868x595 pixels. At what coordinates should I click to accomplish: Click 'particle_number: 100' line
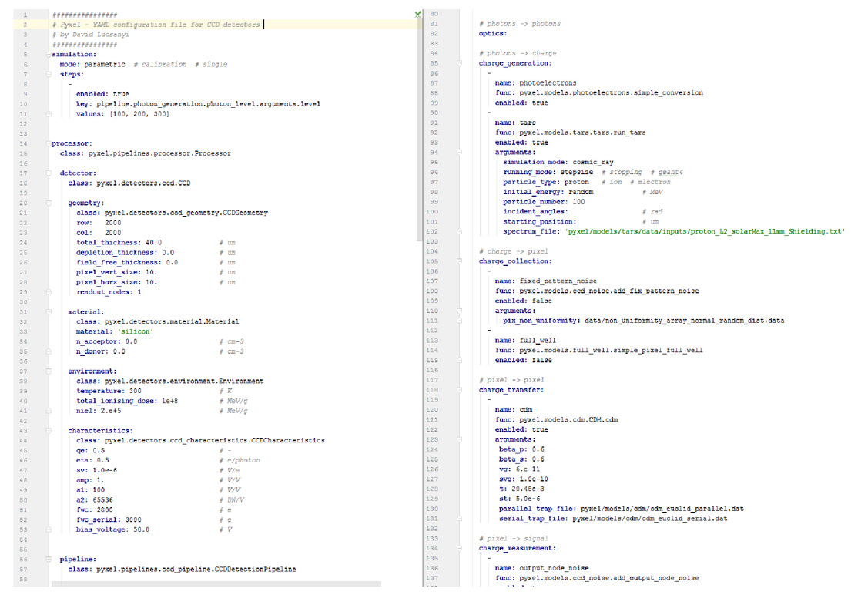[x=545, y=202]
